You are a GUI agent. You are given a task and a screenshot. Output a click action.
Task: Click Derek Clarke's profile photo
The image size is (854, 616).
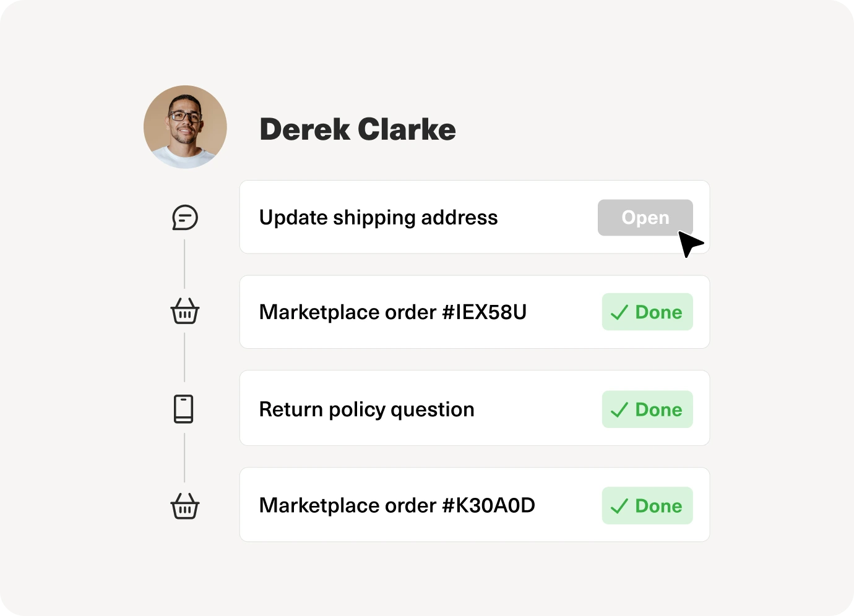point(185,127)
